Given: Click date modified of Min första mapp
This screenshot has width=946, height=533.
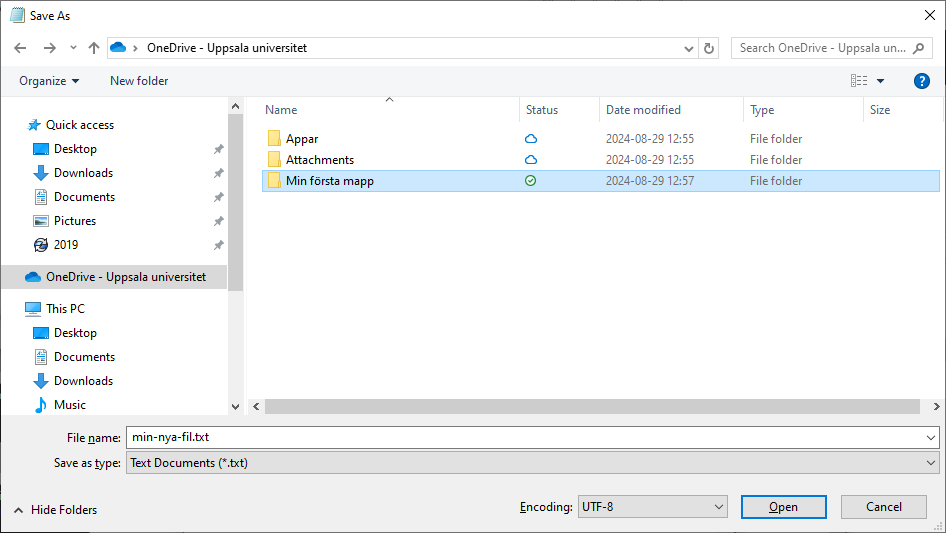Looking at the screenshot, I should pyautogui.click(x=650, y=181).
